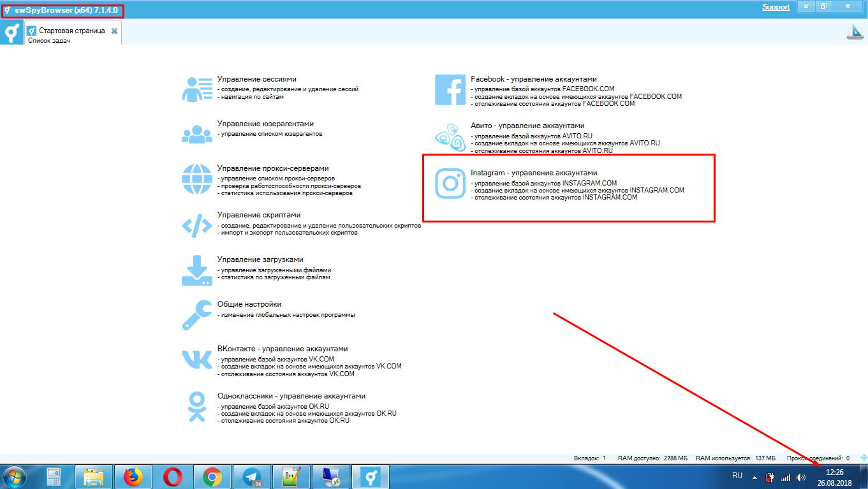Open Авито - управление аккаунтами heading
Viewport: 868px width, 489px height.
tap(527, 126)
